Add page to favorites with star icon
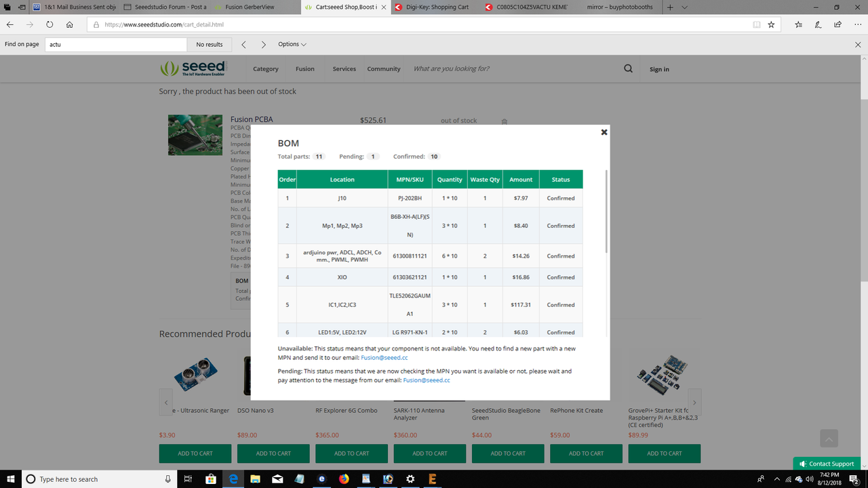The image size is (868, 488). pos(771,24)
